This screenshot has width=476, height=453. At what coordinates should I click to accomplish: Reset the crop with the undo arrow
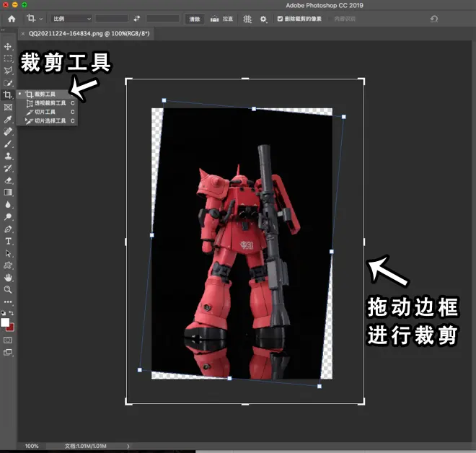pos(434,19)
